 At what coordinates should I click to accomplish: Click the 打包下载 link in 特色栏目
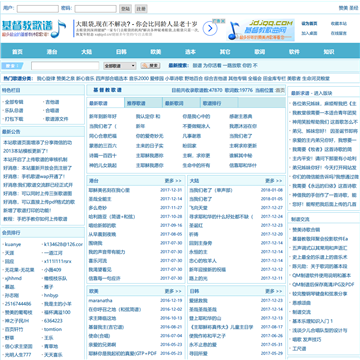click(x=14, y=119)
